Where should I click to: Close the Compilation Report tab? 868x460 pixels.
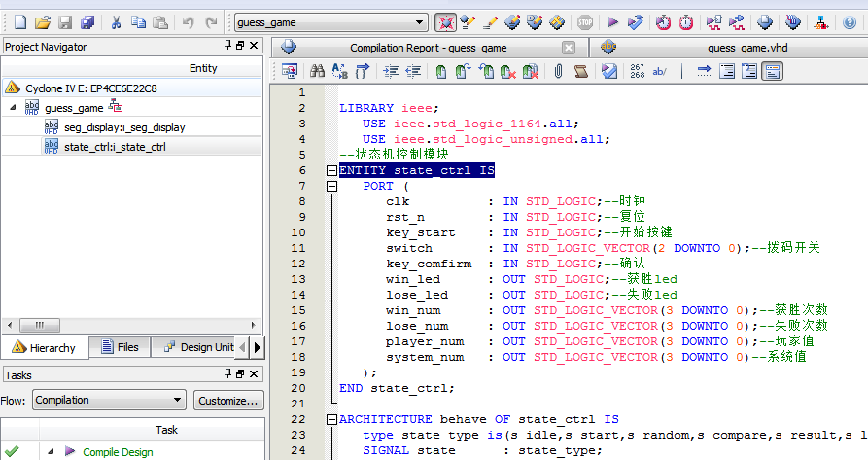pos(569,48)
